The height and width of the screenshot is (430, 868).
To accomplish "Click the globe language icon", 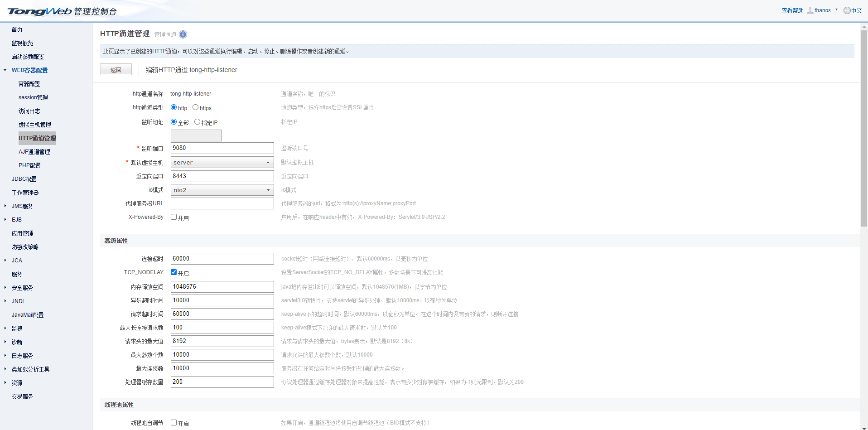I will (847, 10).
